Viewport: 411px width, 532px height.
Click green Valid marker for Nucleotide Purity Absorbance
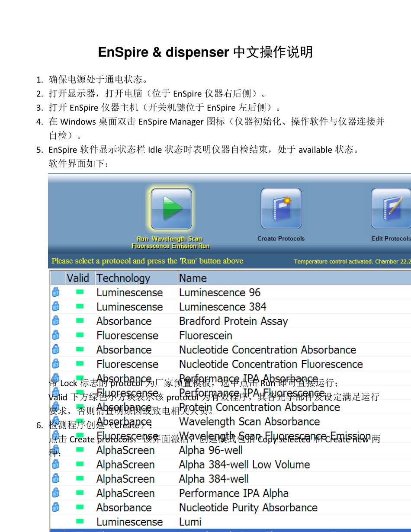[x=80, y=507]
